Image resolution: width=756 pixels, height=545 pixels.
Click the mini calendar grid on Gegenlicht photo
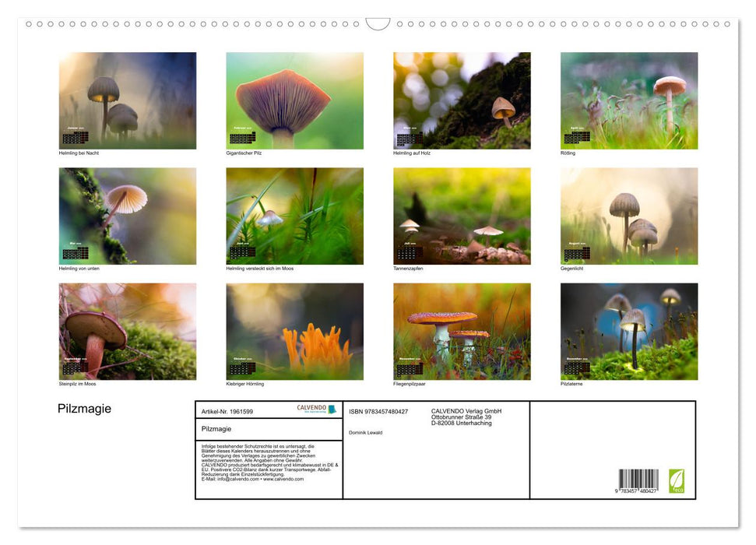576,253
